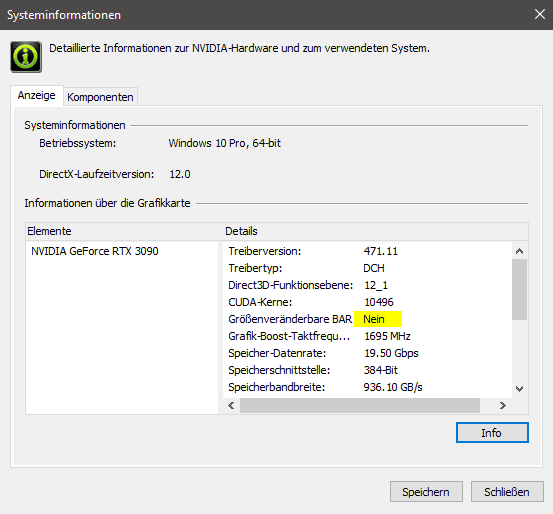Select the Treibertyp row label
This screenshot has height=514, width=553.
click(x=255, y=268)
